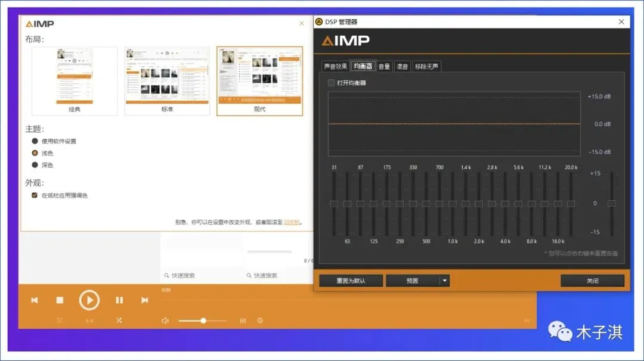Click the 关闭 button in DSP manager
Viewport: 644px width, 361px height.
592,281
